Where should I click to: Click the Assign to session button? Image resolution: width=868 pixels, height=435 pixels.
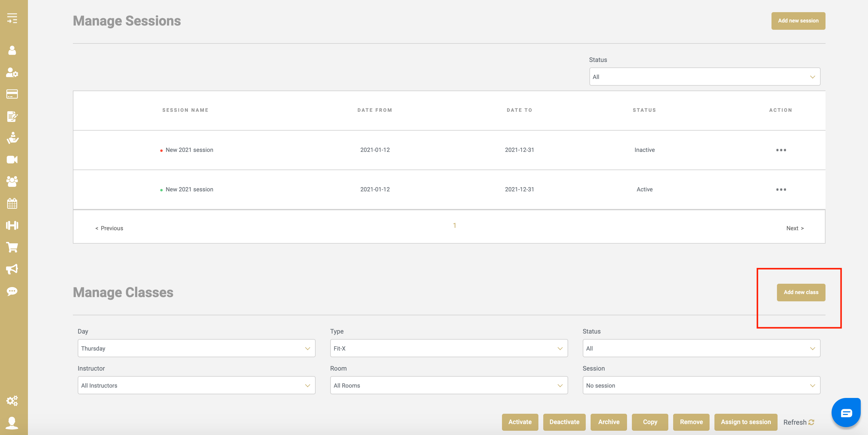pyautogui.click(x=746, y=422)
